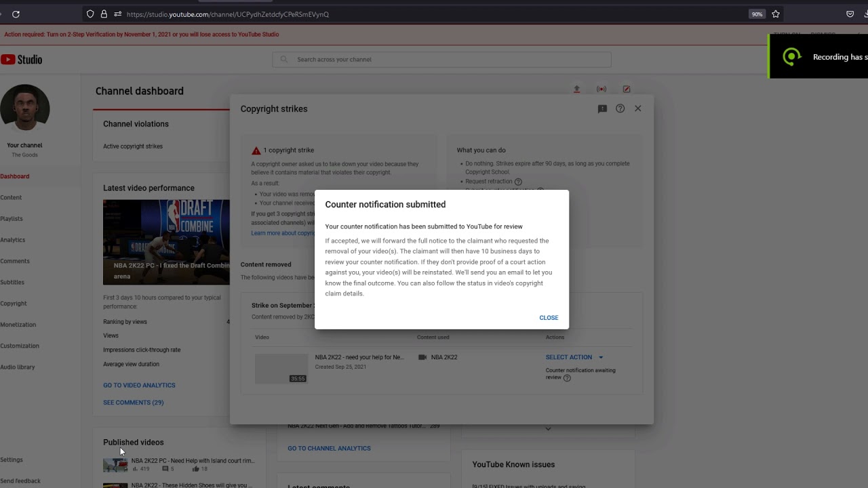Open Subtitles in the sidebar
This screenshot has width=868, height=488.
(x=12, y=282)
